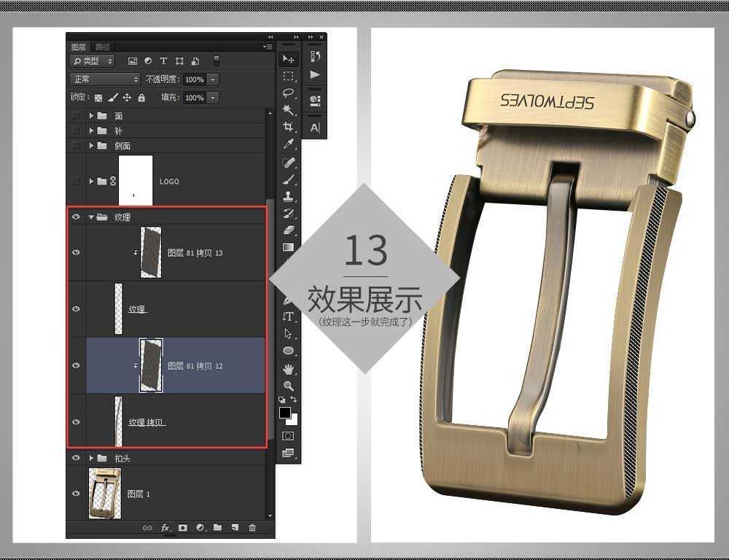Pick the Eyedropper tool

pos(288,144)
